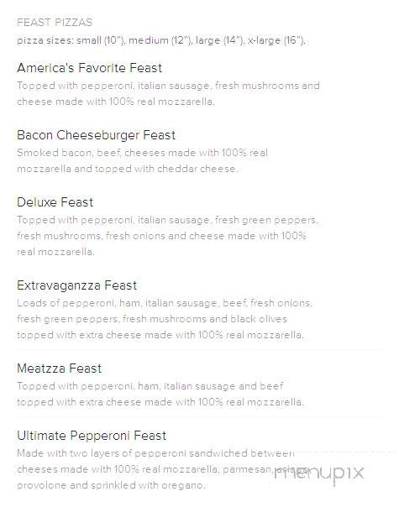Click the Ultimate Pepperoni Feast heading
Viewport: 420px width, 507px height.
(92, 436)
